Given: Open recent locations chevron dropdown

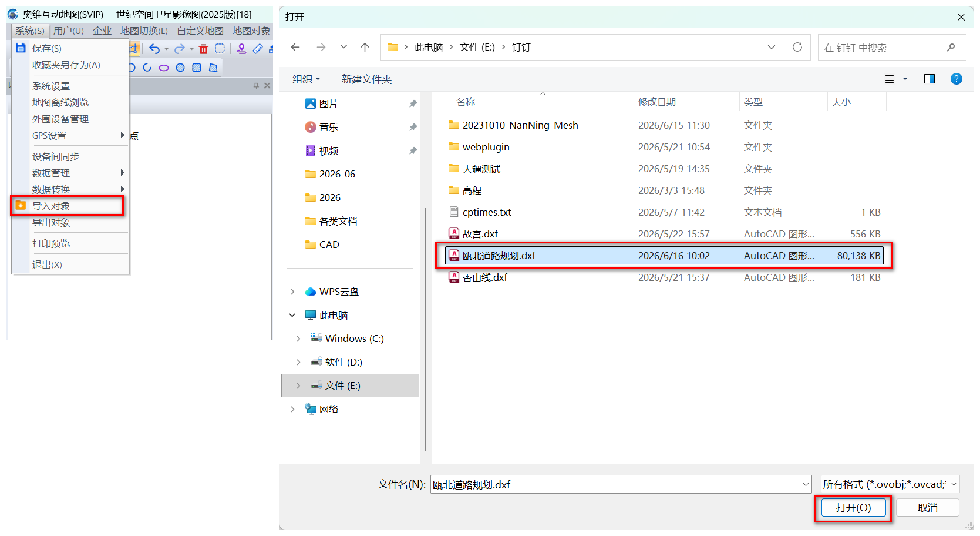Looking at the screenshot, I should 343,48.
